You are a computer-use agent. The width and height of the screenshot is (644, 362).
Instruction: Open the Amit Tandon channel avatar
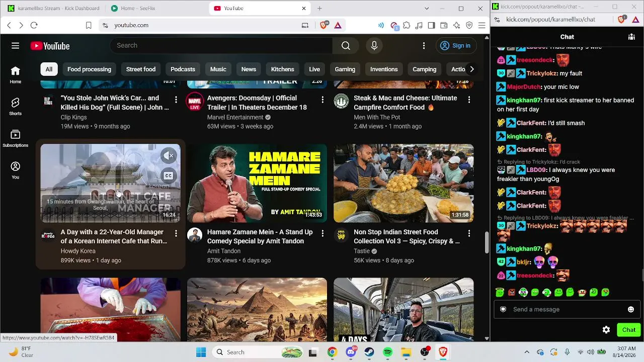(195, 235)
